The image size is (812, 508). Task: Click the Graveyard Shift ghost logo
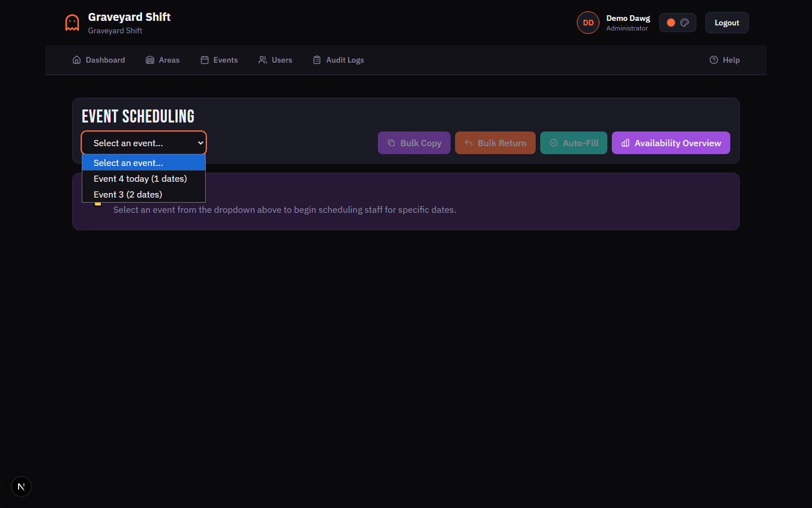coord(72,23)
